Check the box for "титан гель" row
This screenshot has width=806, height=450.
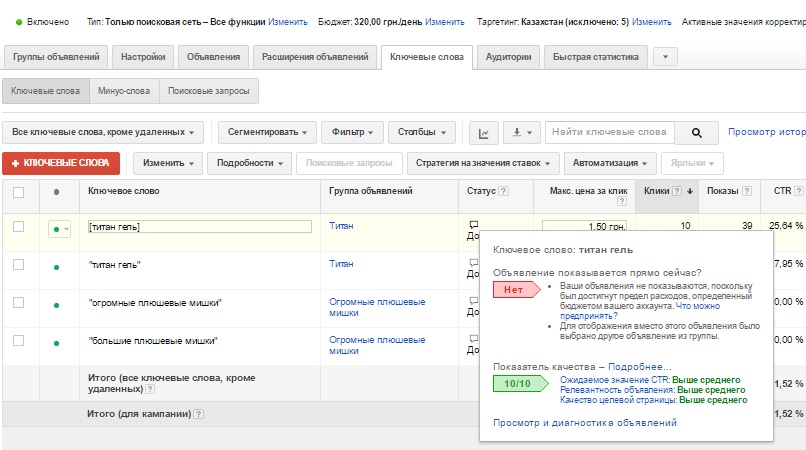coord(19,265)
